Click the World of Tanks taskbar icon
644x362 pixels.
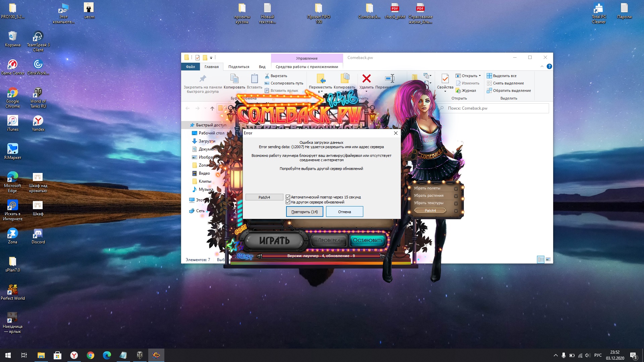click(140, 355)
